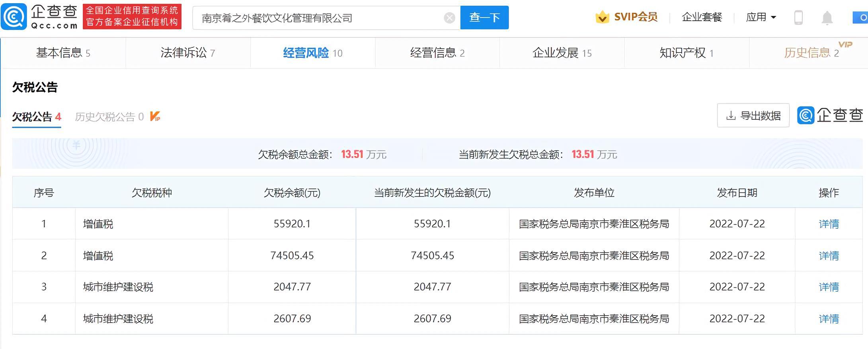Click the 导出数据 export button

(753, 116)
